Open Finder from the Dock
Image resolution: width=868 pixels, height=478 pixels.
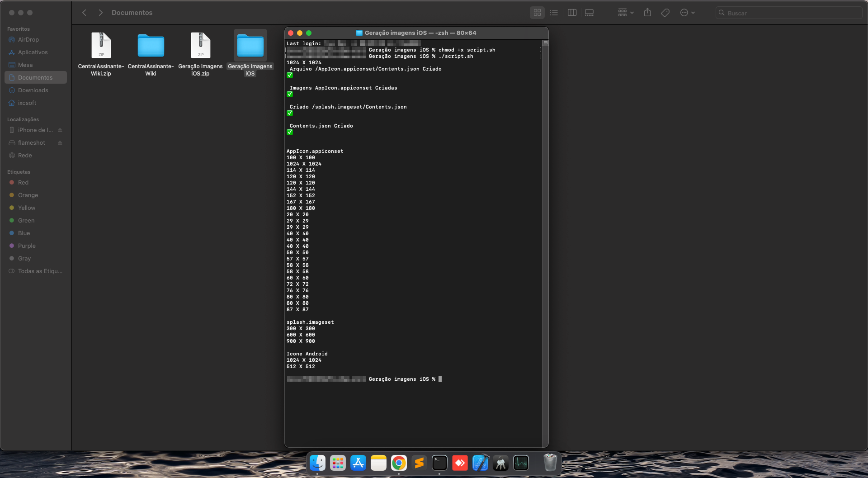(x=317, y=463)
